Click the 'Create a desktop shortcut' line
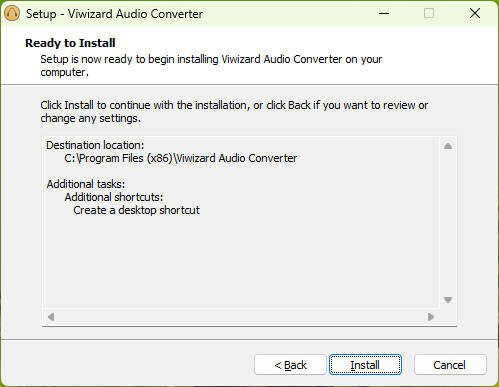The height and width of the screenshot is (387, 499). click(136, 210)
